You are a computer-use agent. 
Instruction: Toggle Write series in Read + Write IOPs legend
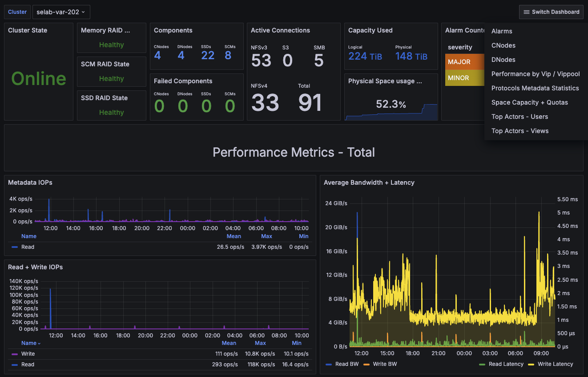click(28, 354)
